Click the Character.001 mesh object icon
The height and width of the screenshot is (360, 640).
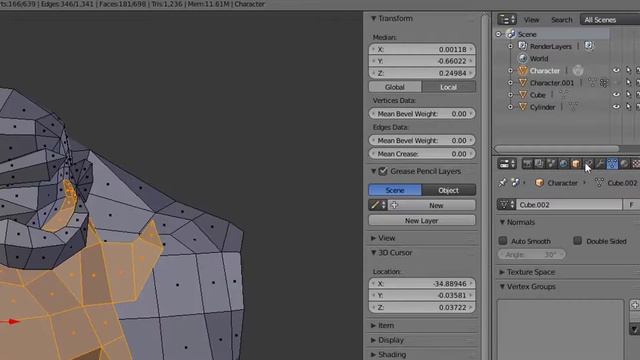522,83
